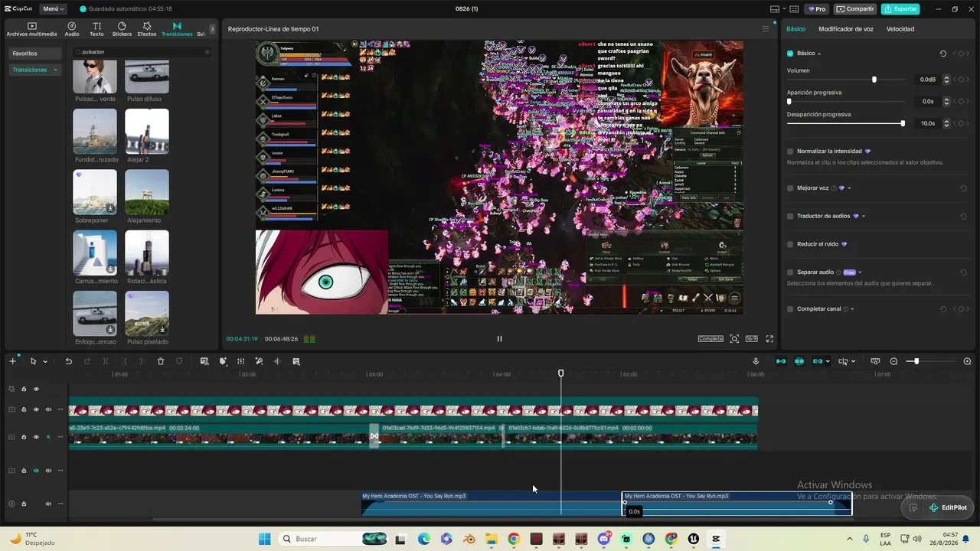Click the add-track plus icon on timeline
Image resolution: width=980 pixels, height=551 pixels.
[x=12, y=361]
